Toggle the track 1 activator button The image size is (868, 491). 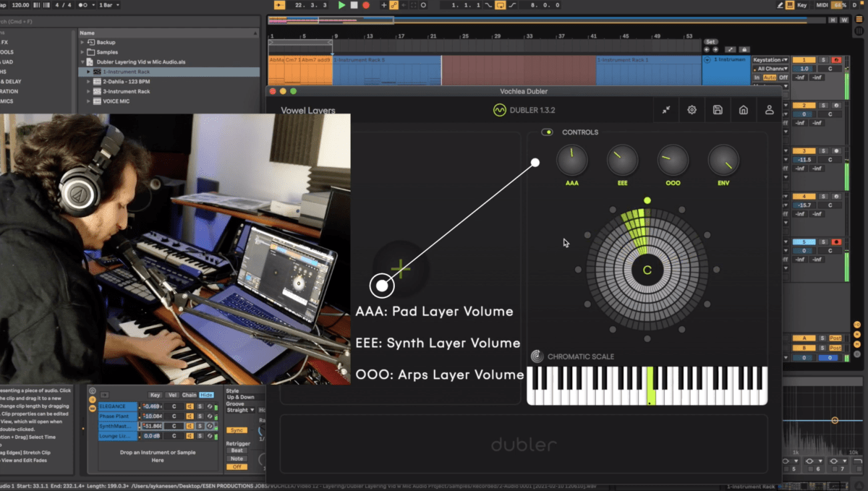pos(804,60)
